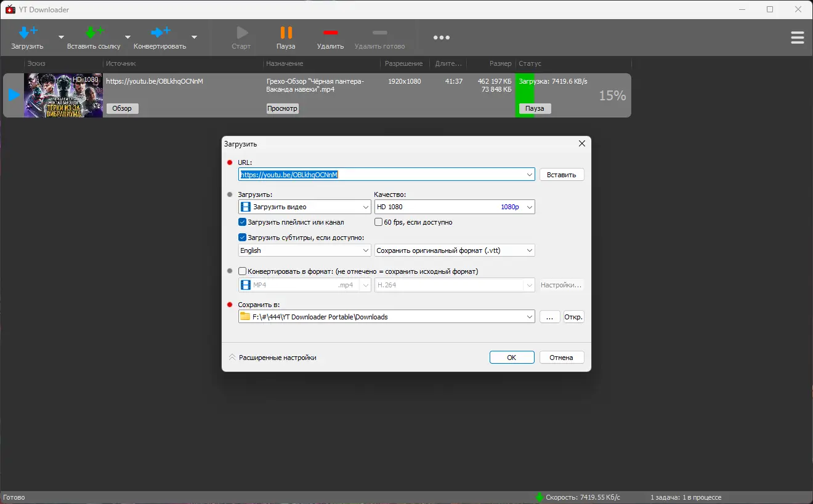The height and width of the screenshot is (504, 813).
Task: Expand Расширенные настройки section
Action: (x=272, y=358)
